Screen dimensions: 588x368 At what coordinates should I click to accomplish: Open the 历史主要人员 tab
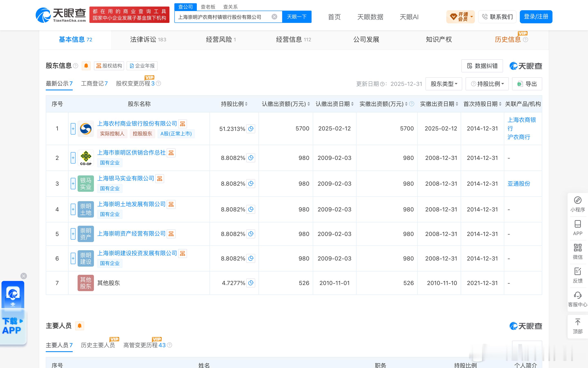[98, 345]
